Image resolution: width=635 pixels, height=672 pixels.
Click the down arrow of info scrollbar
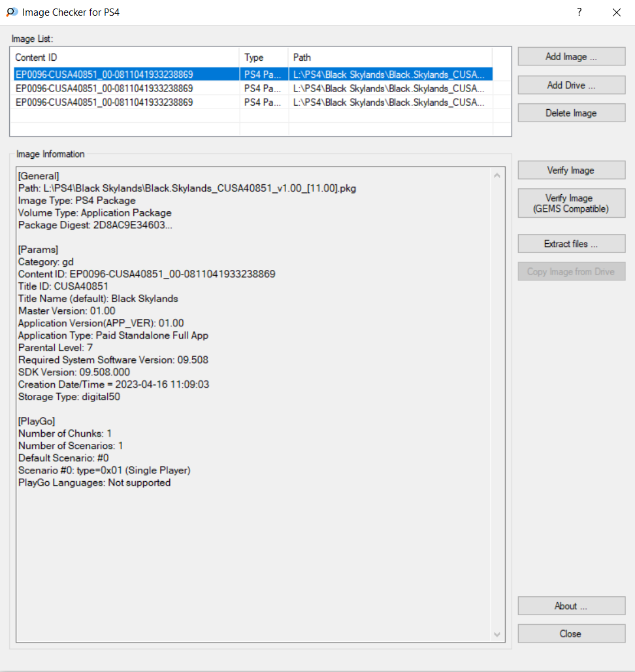(x=497, y=634)
